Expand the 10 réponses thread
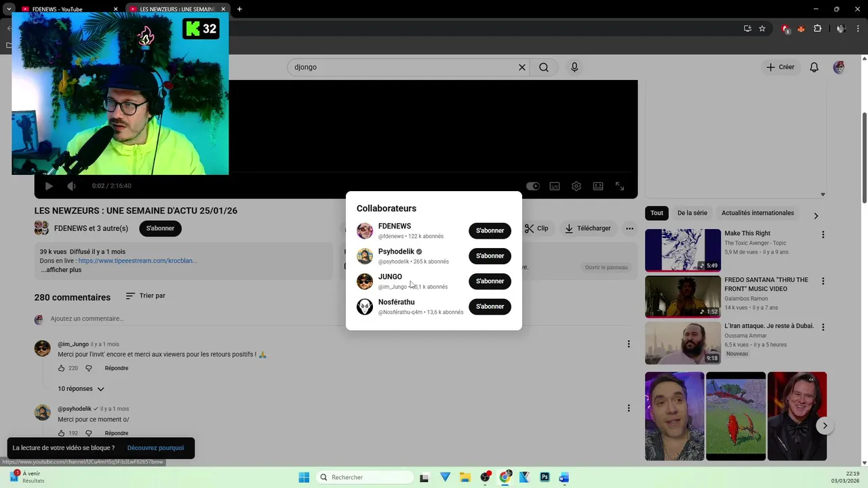Image resolution: width=868 pixels, height=488 pixels. [81, 389]
